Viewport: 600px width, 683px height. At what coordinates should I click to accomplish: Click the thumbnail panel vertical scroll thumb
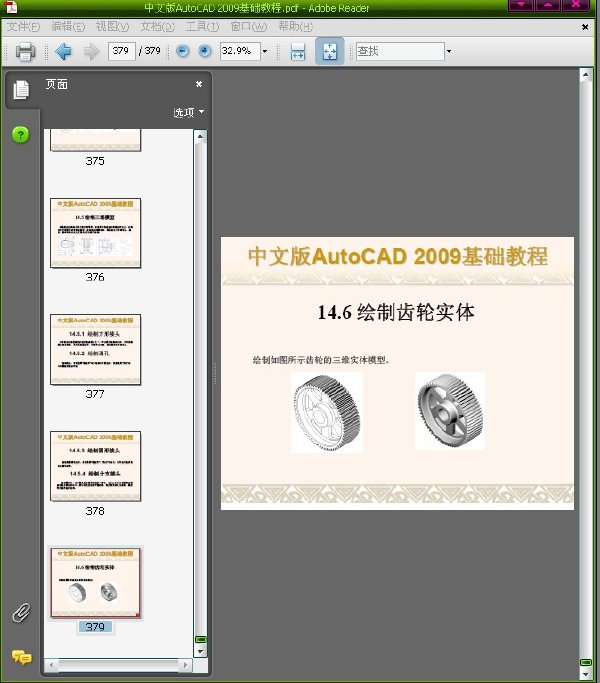pyautogui.click(x=200, y=639)
